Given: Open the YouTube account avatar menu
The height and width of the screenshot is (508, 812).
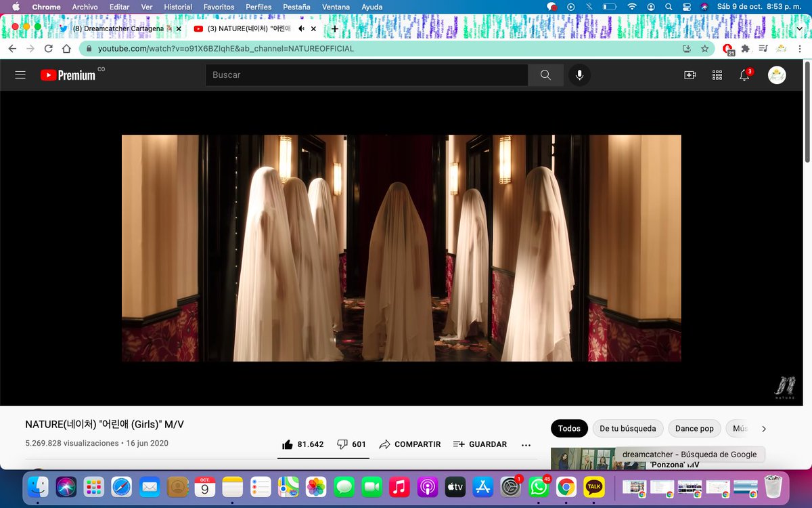Looking at the screenshot, I should pos(777,75).
